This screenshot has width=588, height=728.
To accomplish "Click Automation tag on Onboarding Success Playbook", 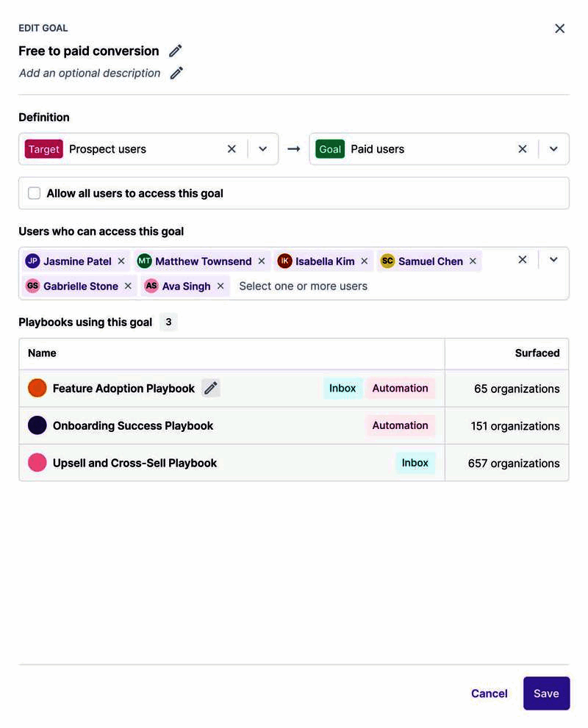I will 400,425.
